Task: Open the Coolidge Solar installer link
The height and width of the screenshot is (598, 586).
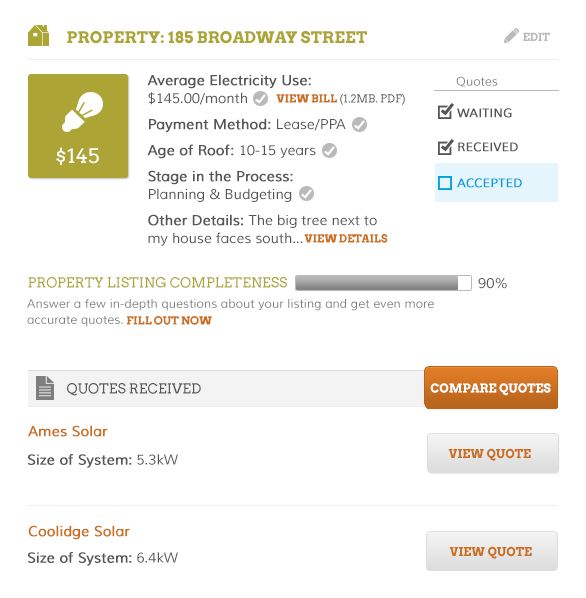Action: point(79,531)
